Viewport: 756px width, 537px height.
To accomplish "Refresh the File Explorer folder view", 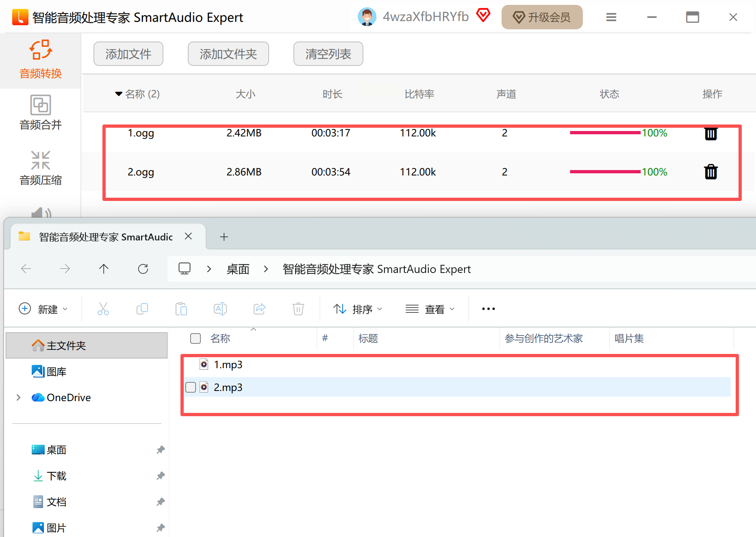I will [x=143, y=268].
